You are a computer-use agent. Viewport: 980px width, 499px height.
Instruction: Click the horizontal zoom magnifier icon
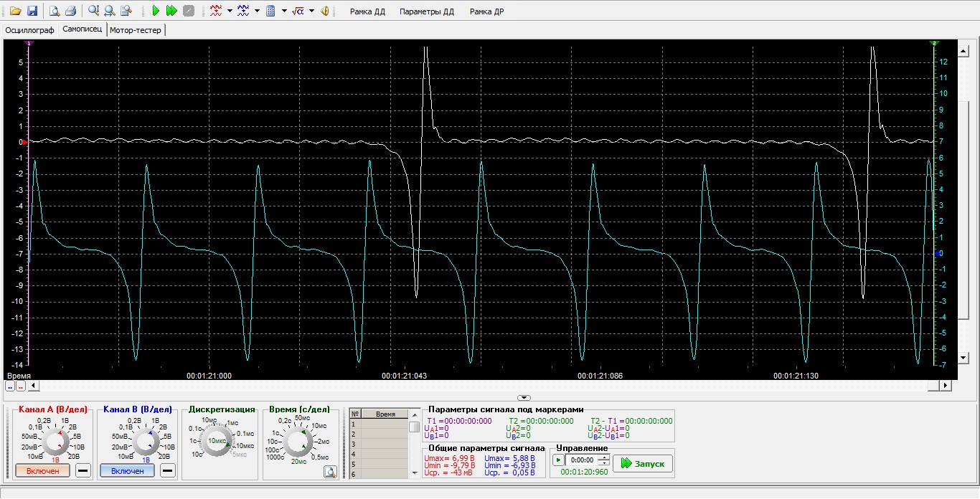coord(109,11)
